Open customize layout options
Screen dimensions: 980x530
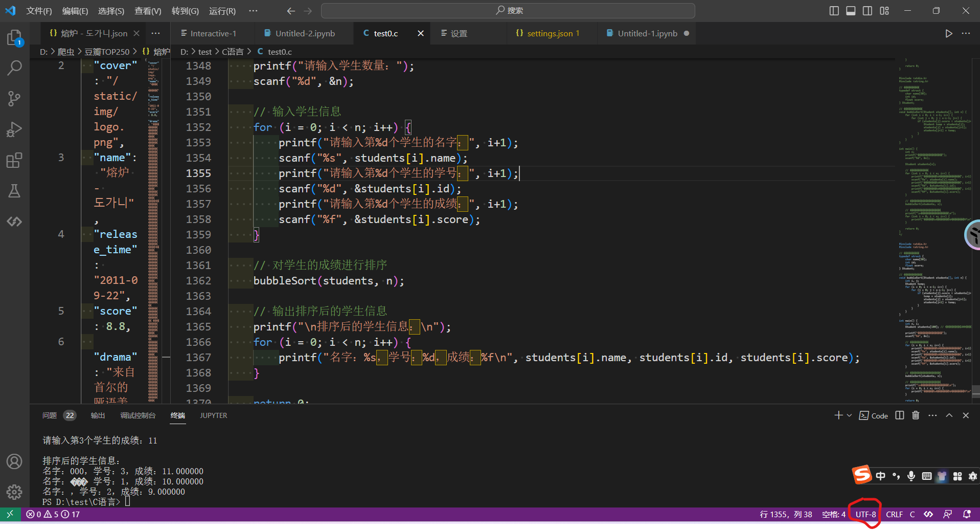(884, 11)
